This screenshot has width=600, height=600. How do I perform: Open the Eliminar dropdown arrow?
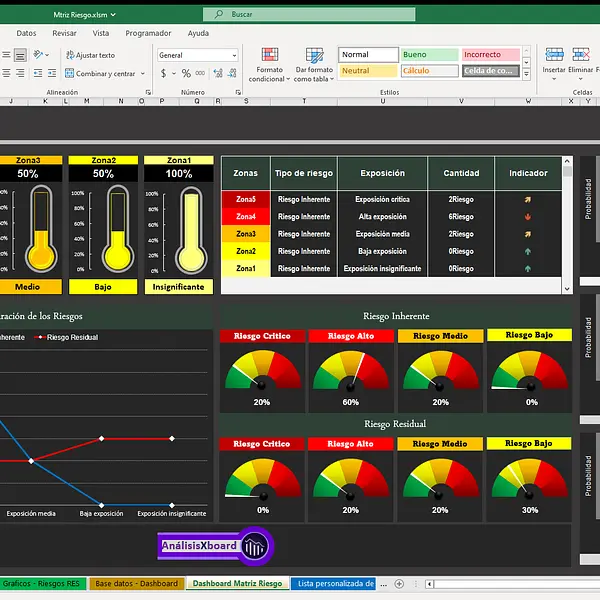tap(580, 79)
